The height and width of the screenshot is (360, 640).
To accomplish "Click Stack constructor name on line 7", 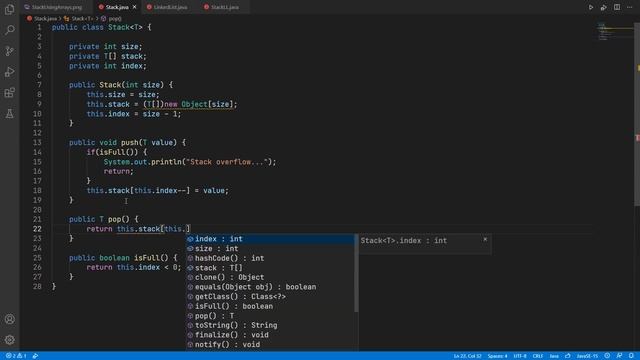I will (110, 85).
